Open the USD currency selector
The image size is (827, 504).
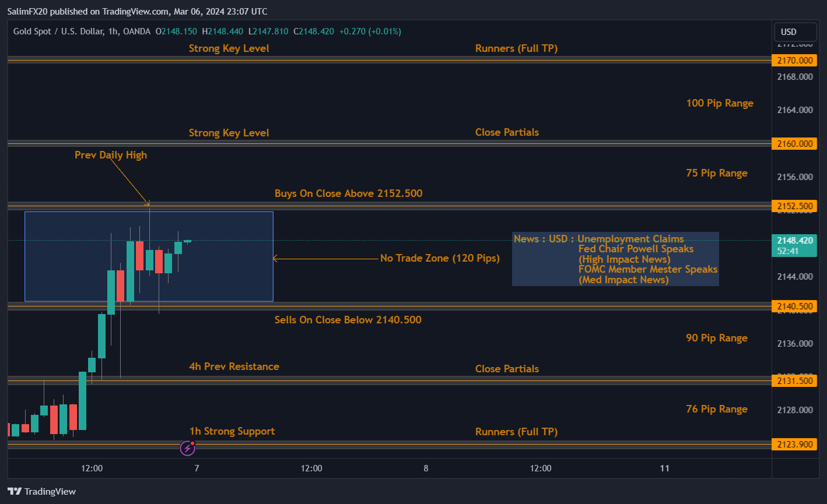click(x=789, y=32)
